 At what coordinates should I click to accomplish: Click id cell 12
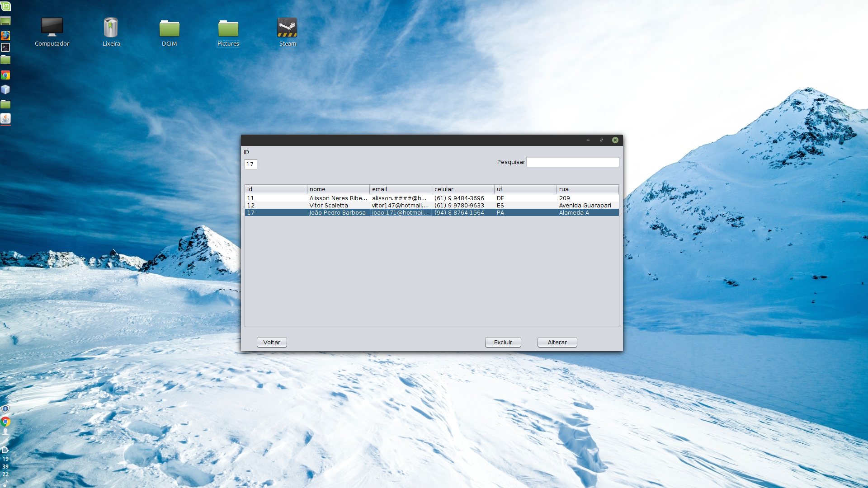pyautogui.click(x=276, y=205)
